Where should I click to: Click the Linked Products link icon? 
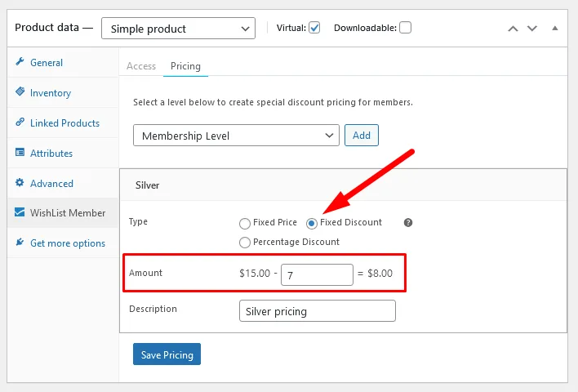(x=20, y=123)
